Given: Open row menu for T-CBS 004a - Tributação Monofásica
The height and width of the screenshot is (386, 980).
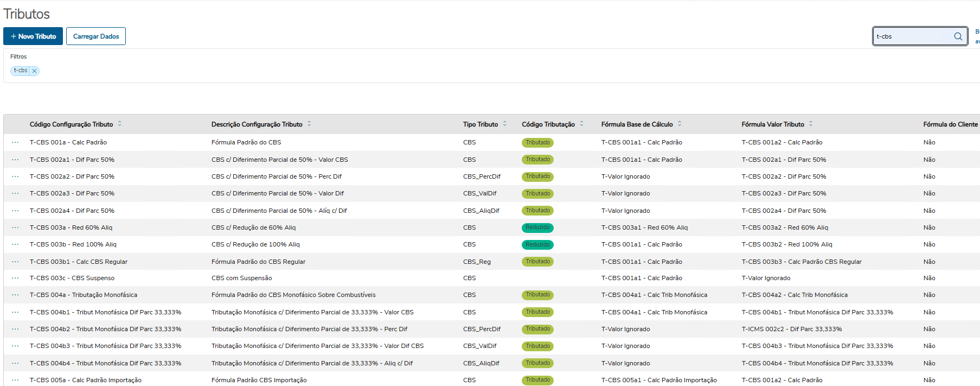Looking at the screenshot, I should pos(15,295).
